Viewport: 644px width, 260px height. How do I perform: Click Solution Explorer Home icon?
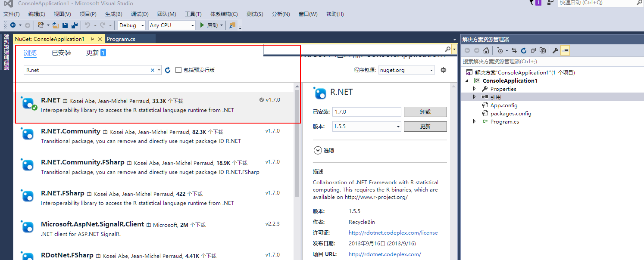(x=486, y=50)
